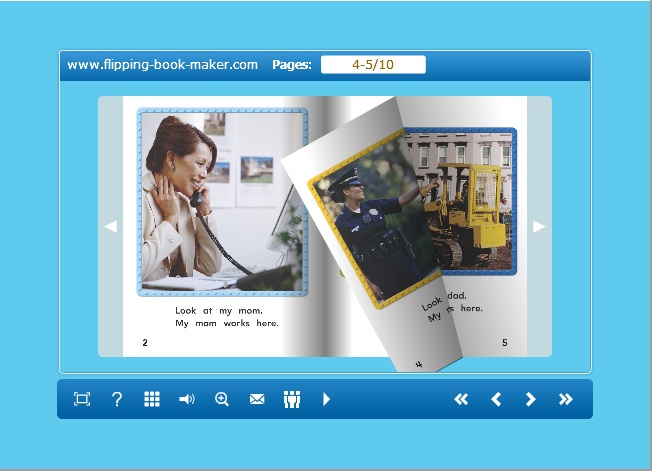652x471 pixels.
Task: Share the book via email envelope icon
Action: tap(257, 399)
